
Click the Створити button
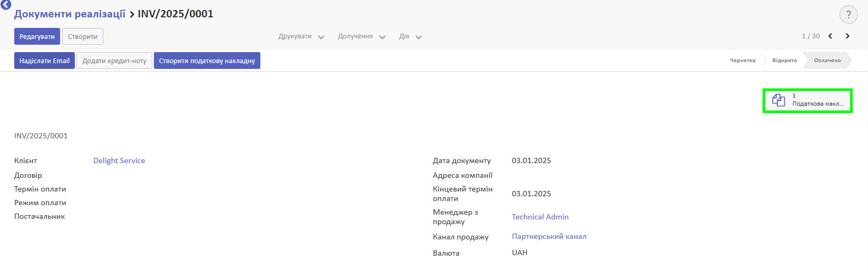(83, 36)
